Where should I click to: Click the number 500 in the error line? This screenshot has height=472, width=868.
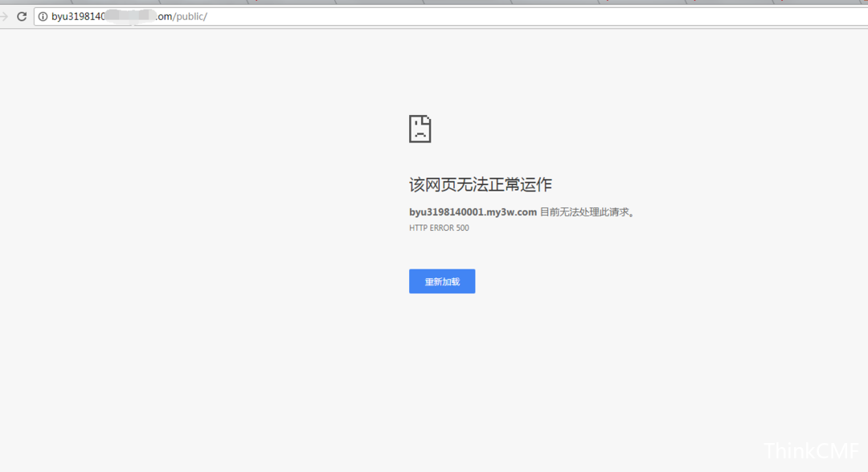462,228
